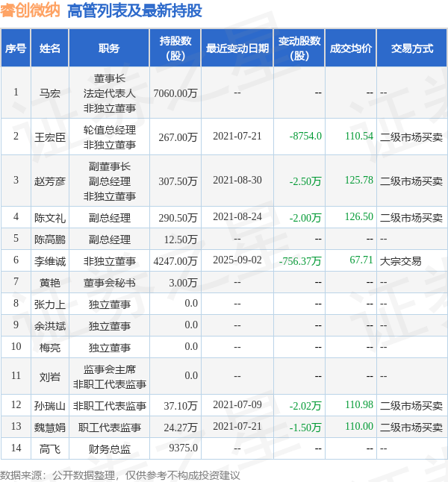The image size is (448, 482).
Task: Click the 轮值总经理 position text
Action: pos(110,129)
